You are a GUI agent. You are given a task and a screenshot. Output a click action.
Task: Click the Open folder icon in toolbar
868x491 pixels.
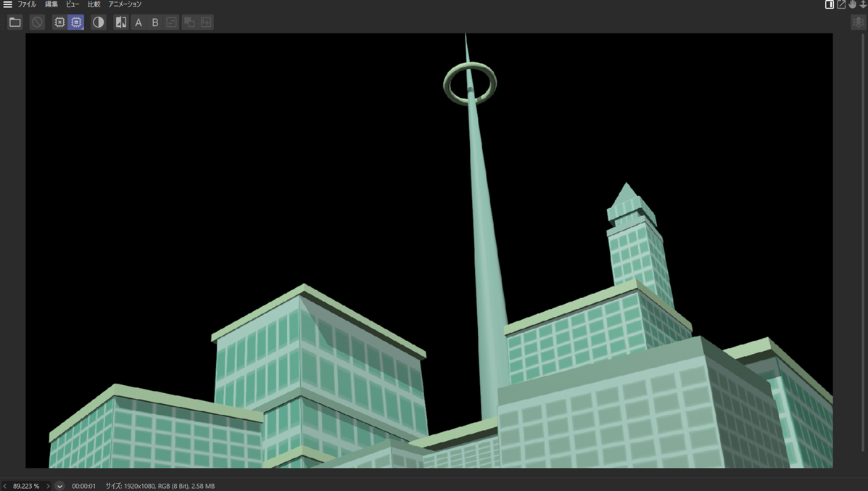coord(15,22)
